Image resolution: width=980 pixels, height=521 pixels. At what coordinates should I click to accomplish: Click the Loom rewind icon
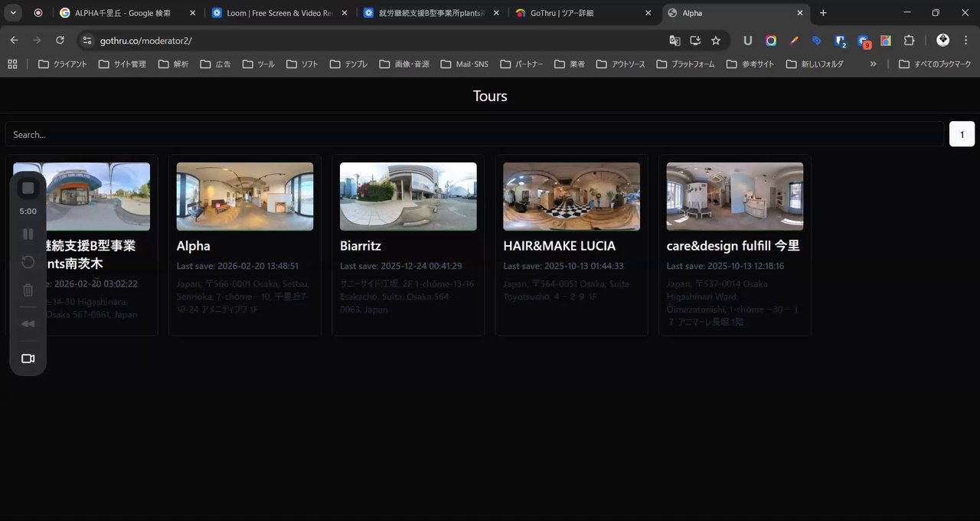(x=28, y=323)
